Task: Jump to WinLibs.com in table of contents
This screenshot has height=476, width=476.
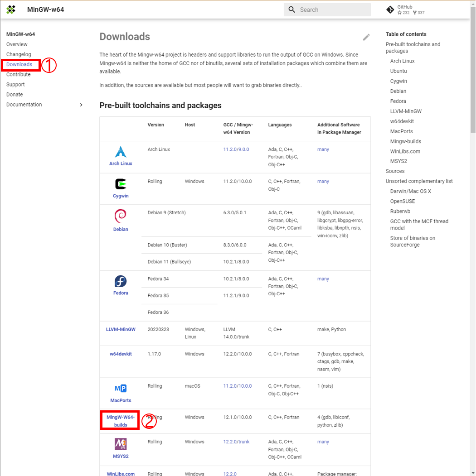Action: click(x=405, y=151)
